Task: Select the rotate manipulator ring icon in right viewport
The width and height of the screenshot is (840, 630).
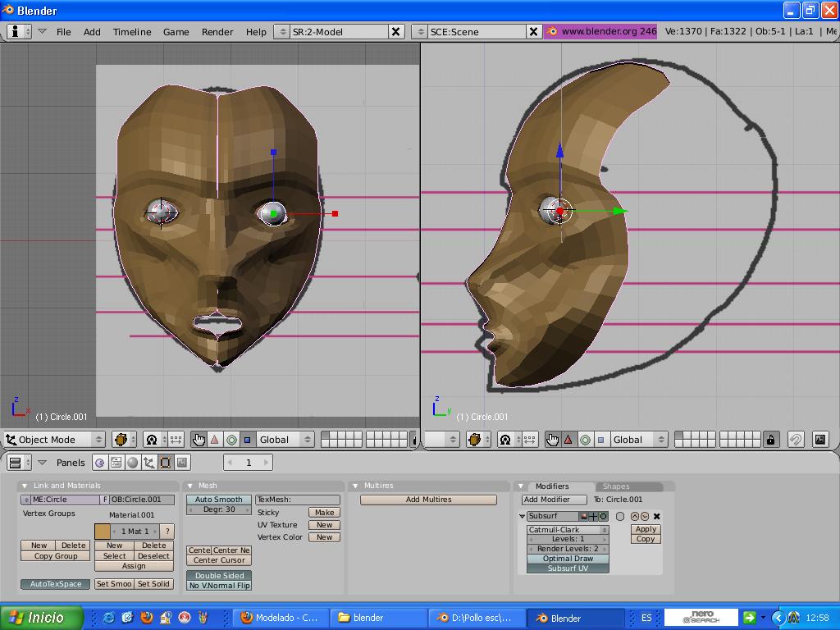Action: click(585, 440)
